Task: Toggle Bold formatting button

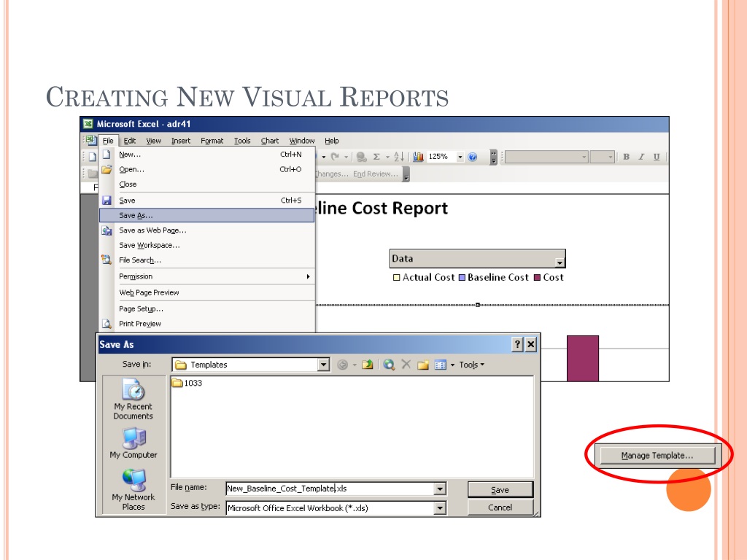Action: [627, 157]
